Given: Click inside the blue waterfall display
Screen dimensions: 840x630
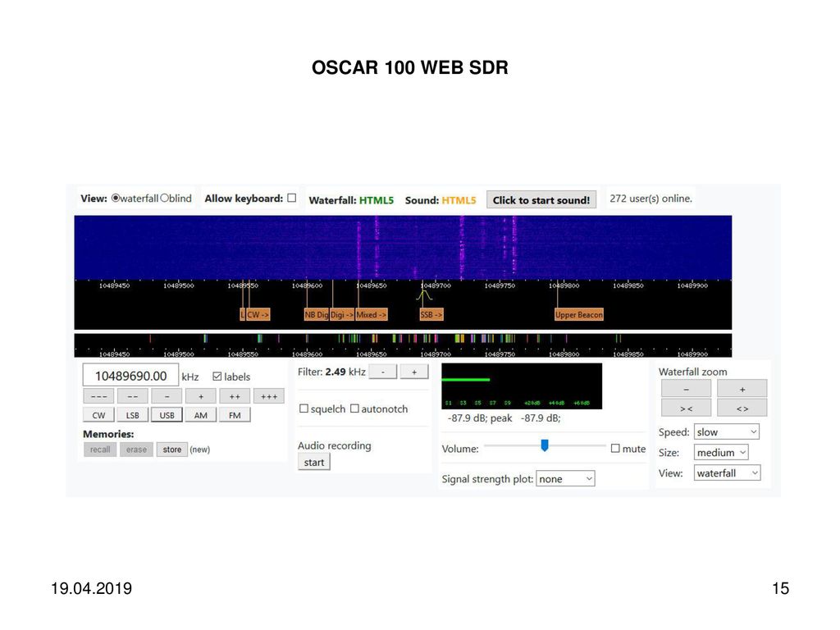Looking at the screenshot, I should pos(403,248).
